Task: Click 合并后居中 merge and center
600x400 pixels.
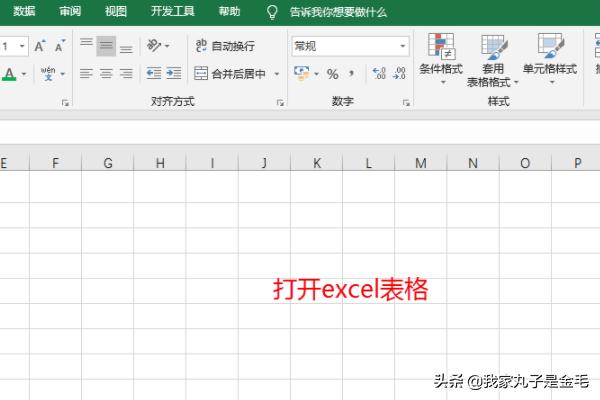Action: coord(230,73)
